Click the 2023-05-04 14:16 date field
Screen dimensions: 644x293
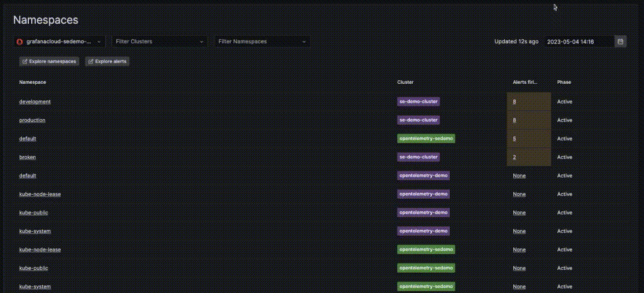(579, 42)
